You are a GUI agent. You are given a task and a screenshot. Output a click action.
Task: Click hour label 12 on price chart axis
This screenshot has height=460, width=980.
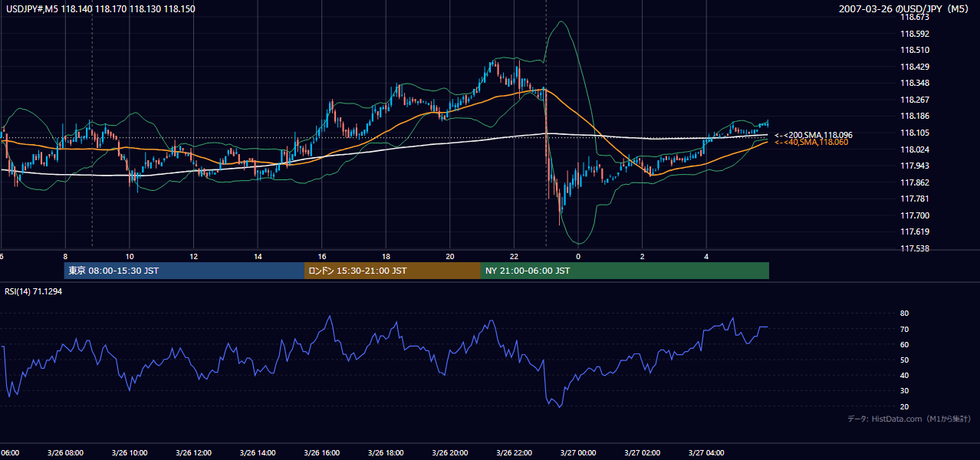coord(194,257)
